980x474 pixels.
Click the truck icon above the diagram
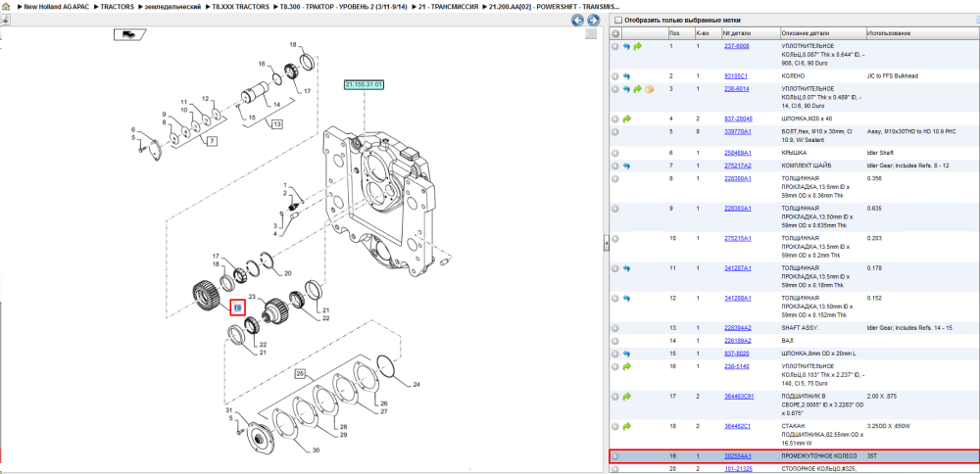pos(129,35)
